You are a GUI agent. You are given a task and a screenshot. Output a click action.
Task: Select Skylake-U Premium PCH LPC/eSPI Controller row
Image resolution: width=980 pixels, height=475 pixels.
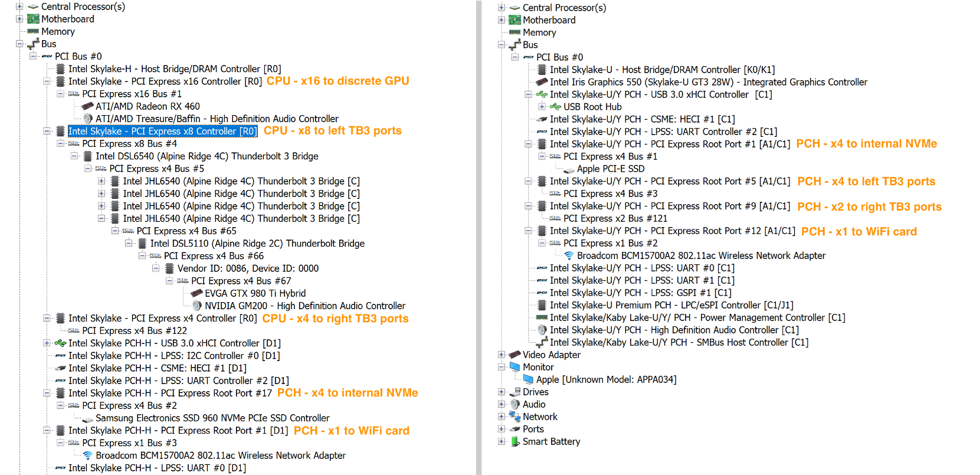pyautogui.click(x=672, y=305)
